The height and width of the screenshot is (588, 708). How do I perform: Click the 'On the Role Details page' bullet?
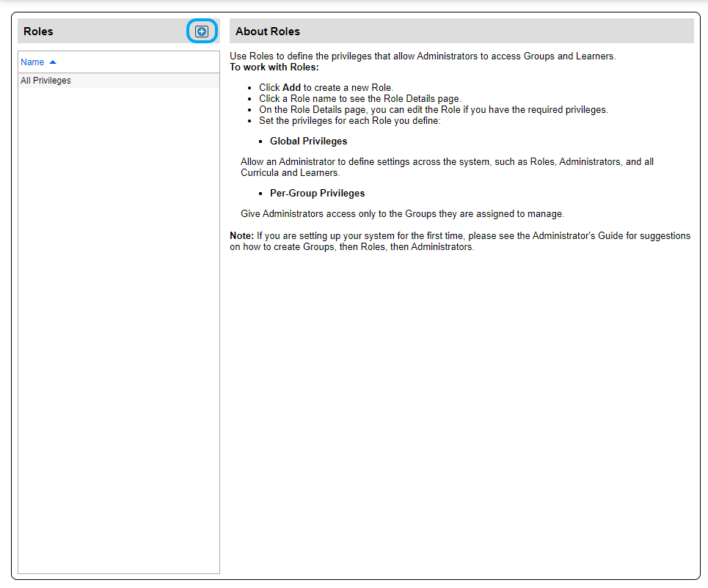(x=433, y=110)
